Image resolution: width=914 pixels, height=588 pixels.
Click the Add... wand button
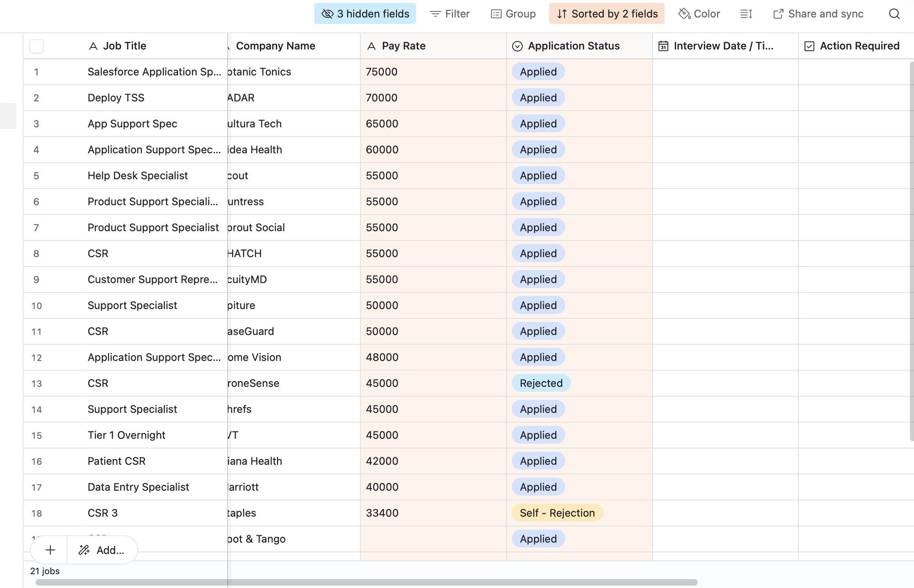click(102, 550)
